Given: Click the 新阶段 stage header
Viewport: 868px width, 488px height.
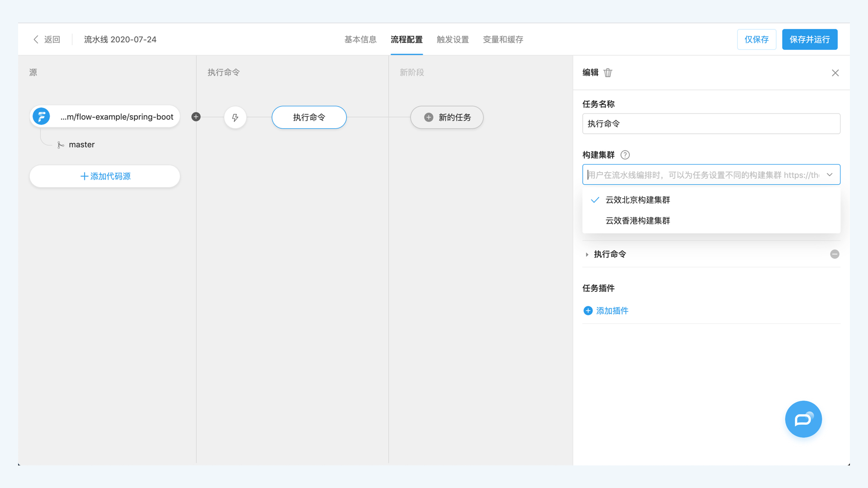Looking at the screenshot, I should point(412,72).
